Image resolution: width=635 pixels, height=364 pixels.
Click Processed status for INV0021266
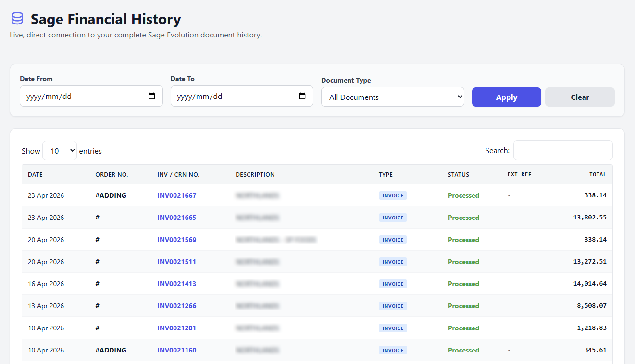[x=463, y=306]
